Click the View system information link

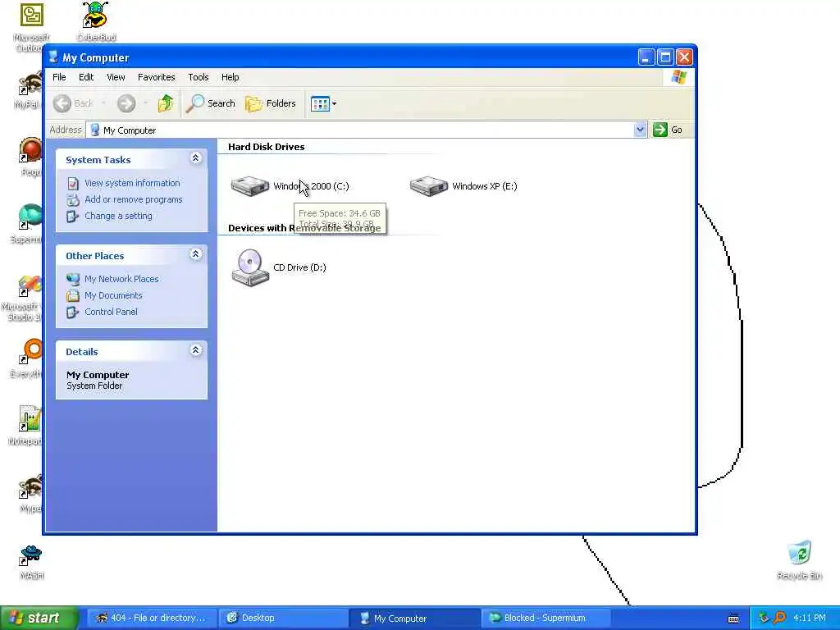[132, 183]
